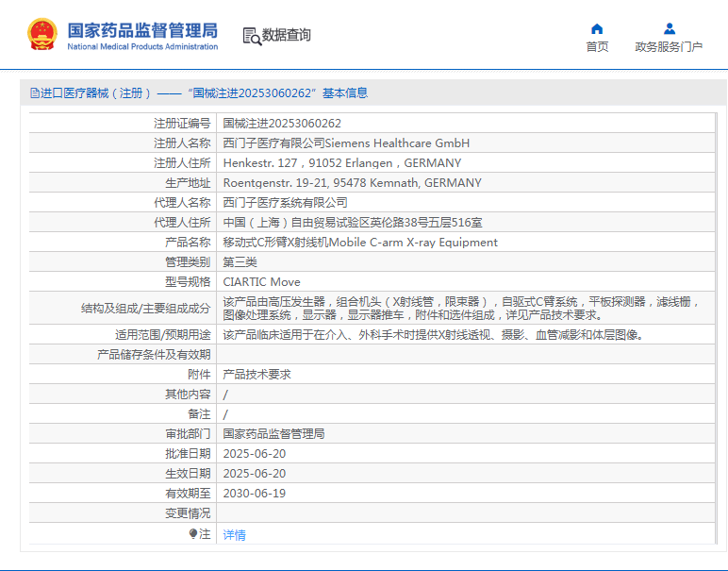Click the 管理类别 row label
The width and height of the screenshot is (728, 571).
tap(188, 262)
